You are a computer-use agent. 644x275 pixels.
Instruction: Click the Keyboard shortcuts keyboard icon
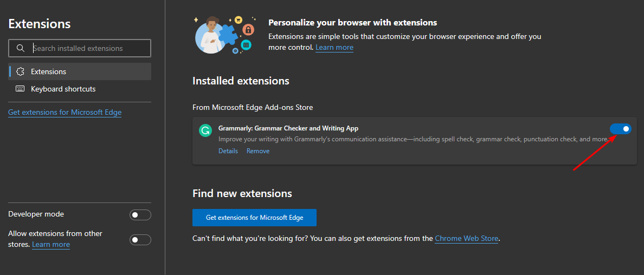pyautogui.click(x=21, y=89)
